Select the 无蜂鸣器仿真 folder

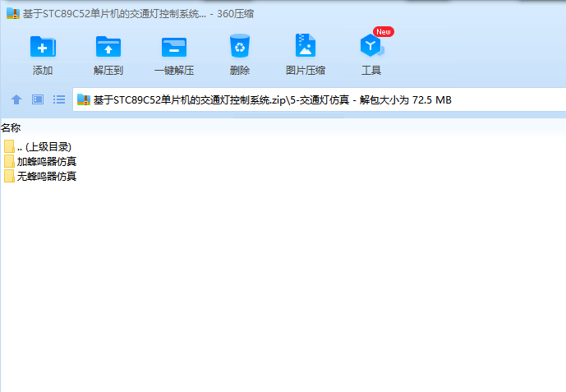(40, 176)
